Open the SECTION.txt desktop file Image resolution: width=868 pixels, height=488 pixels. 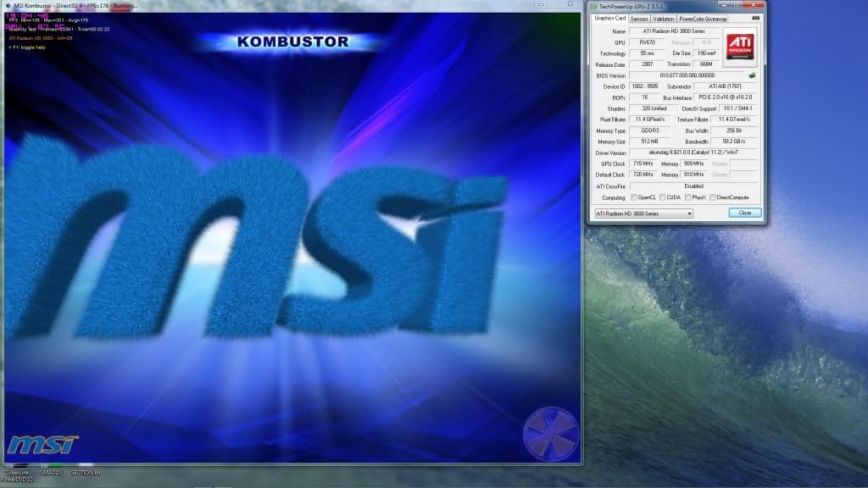pyautogui.click(x=86, y=473)
